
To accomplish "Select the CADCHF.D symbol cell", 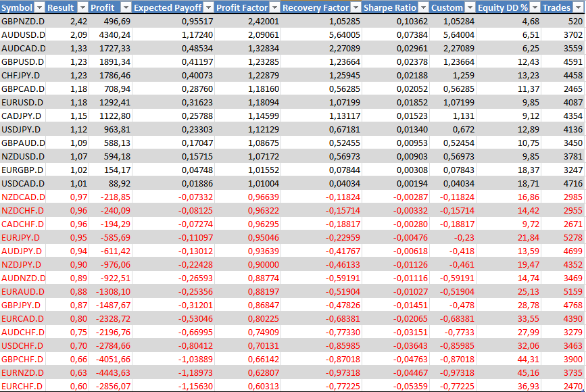I will [x=23, y=224].
